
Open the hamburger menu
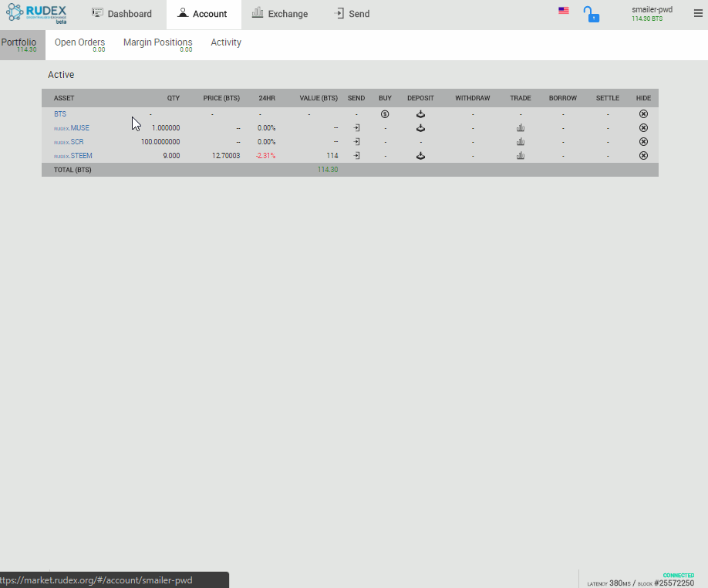click(698, 14)
